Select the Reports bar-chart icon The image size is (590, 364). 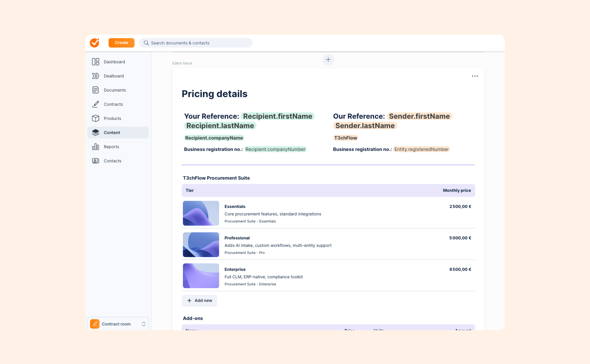[x=95, y=147]
